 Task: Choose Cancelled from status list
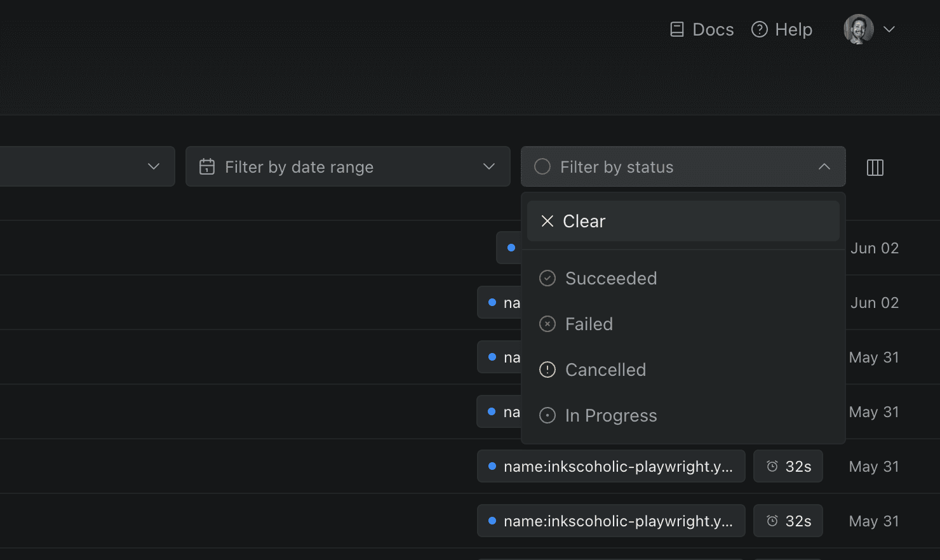click(x=605, y=370)
